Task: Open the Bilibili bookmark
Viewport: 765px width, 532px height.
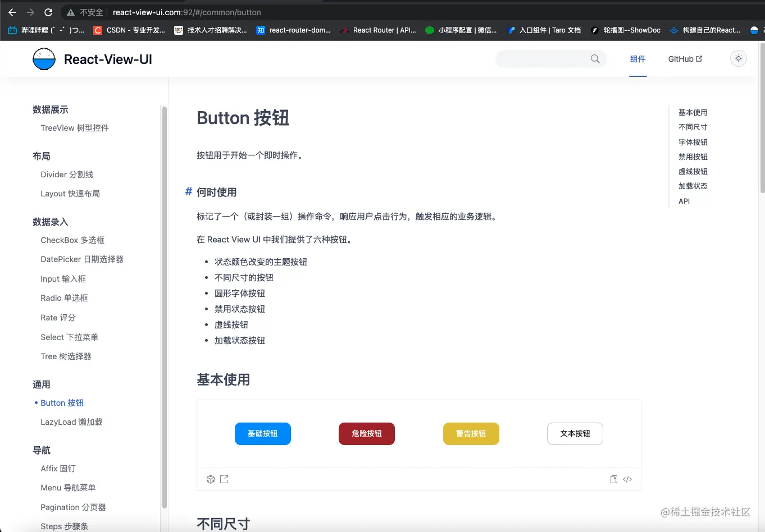Action: pyautogui.click(x=46, y=30)
